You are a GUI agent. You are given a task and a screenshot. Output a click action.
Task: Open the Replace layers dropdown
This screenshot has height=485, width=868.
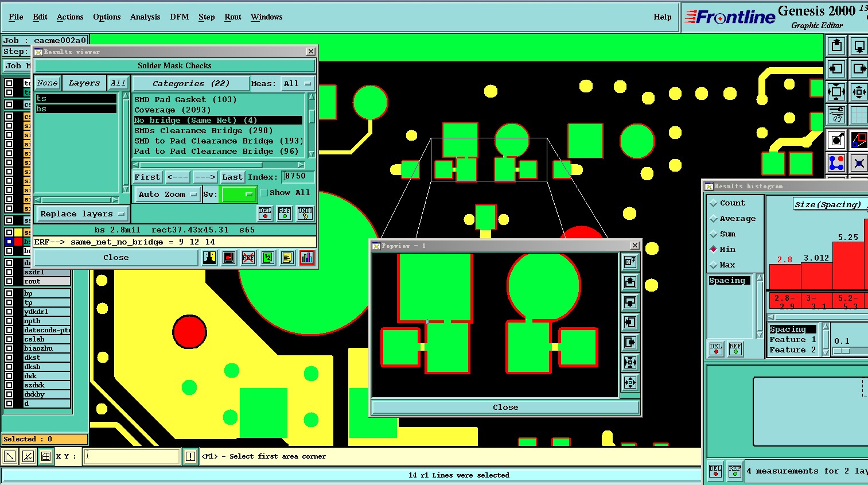coord(83,214)
